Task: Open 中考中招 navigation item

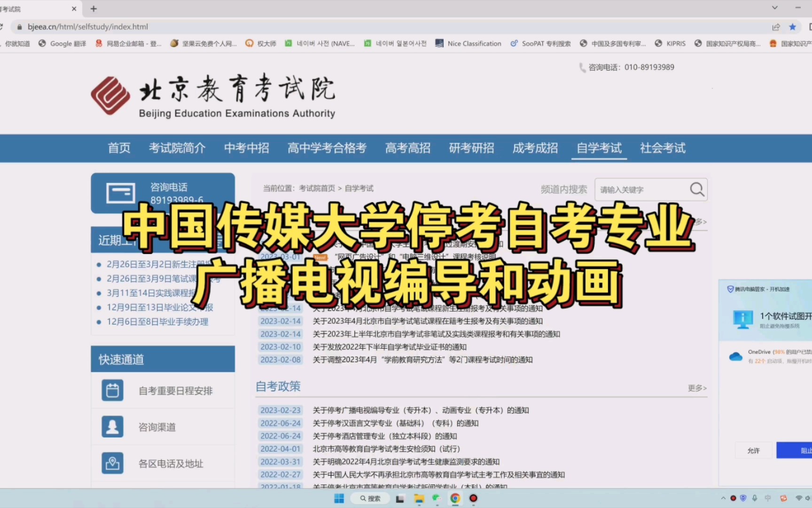Action: (247, 148)
